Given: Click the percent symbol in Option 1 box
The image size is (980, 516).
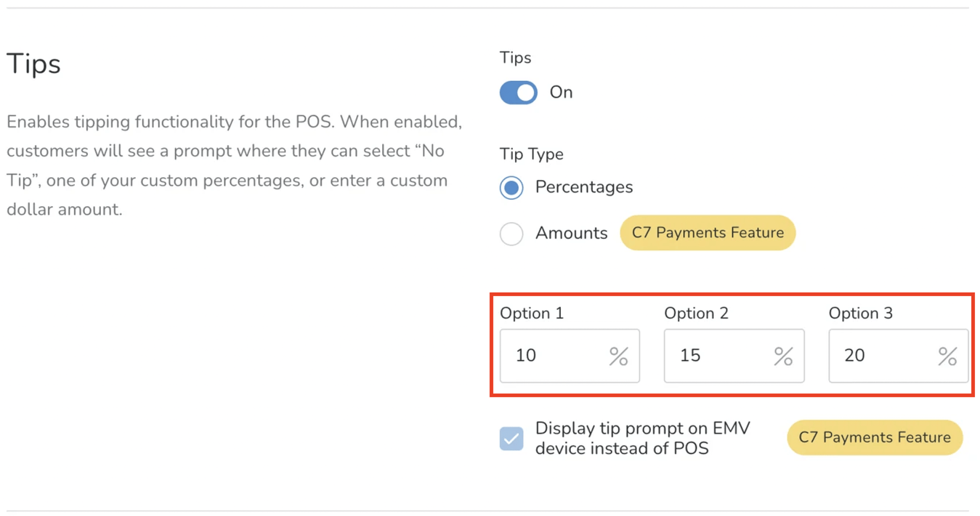Looking at the screenshot, I should coord(619,356).
